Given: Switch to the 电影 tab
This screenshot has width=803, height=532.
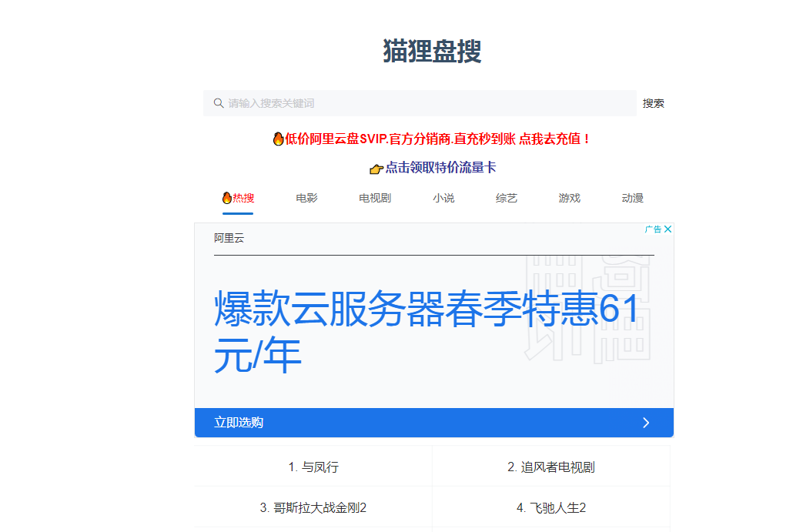Looking at the screenshot, I should [x=306, y=198].
